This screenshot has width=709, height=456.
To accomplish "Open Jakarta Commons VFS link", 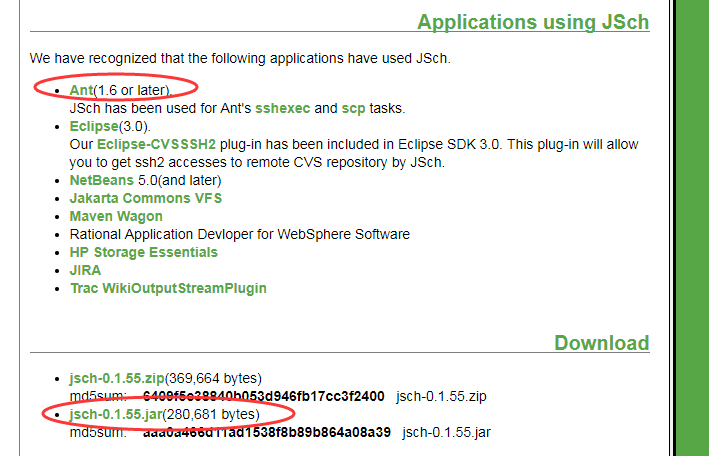I will (x=146, y=198).
